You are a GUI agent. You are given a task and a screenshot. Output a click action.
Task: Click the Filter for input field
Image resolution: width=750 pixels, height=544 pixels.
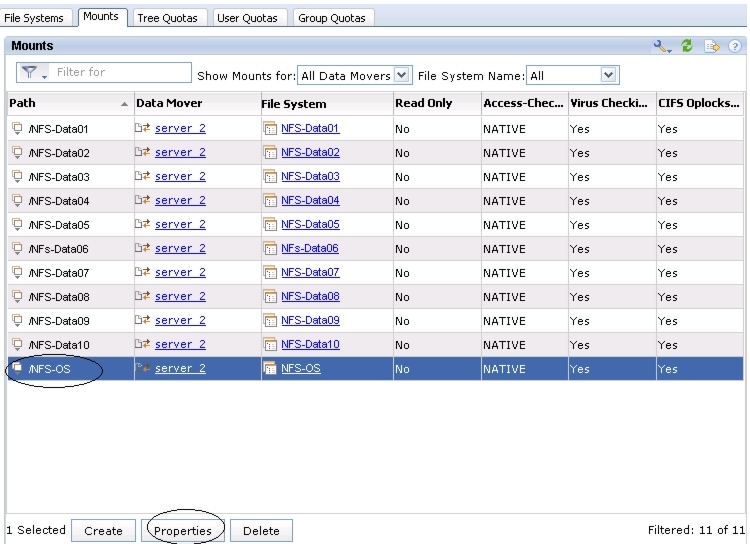click(121, 72)
